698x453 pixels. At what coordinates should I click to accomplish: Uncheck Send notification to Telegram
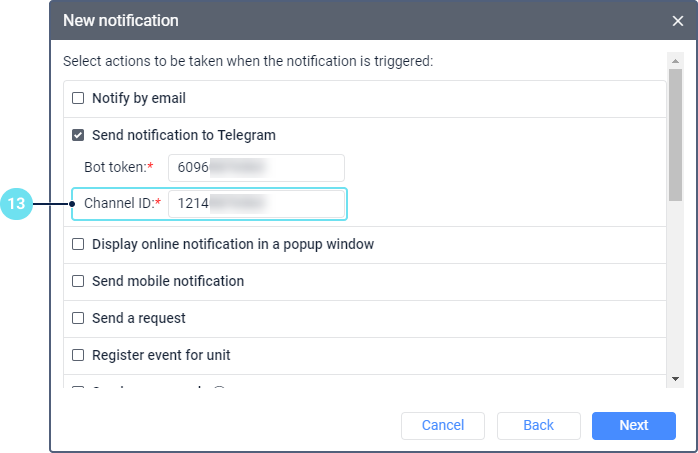tap(78, 135)
